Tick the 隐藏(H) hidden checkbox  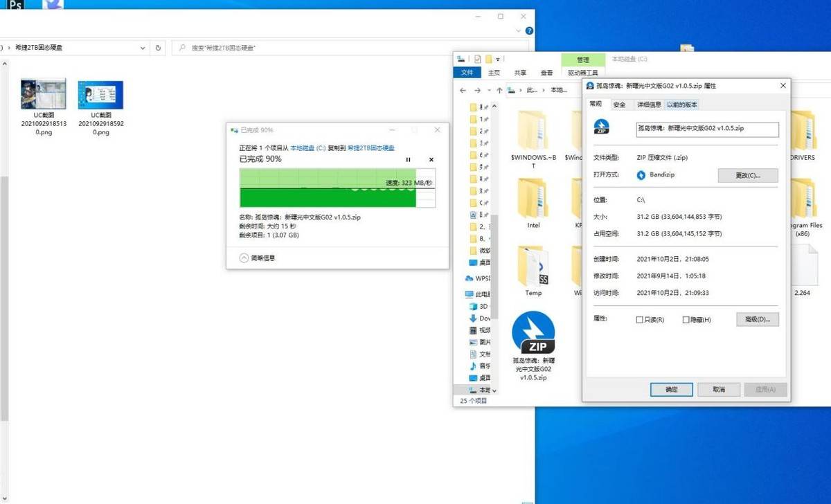coord(686,320)
